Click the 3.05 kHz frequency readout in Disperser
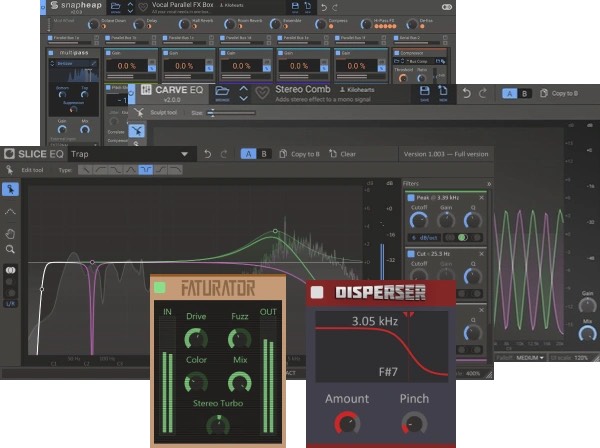The height and width of the screenshot is (448, 600). pos(375,321)
